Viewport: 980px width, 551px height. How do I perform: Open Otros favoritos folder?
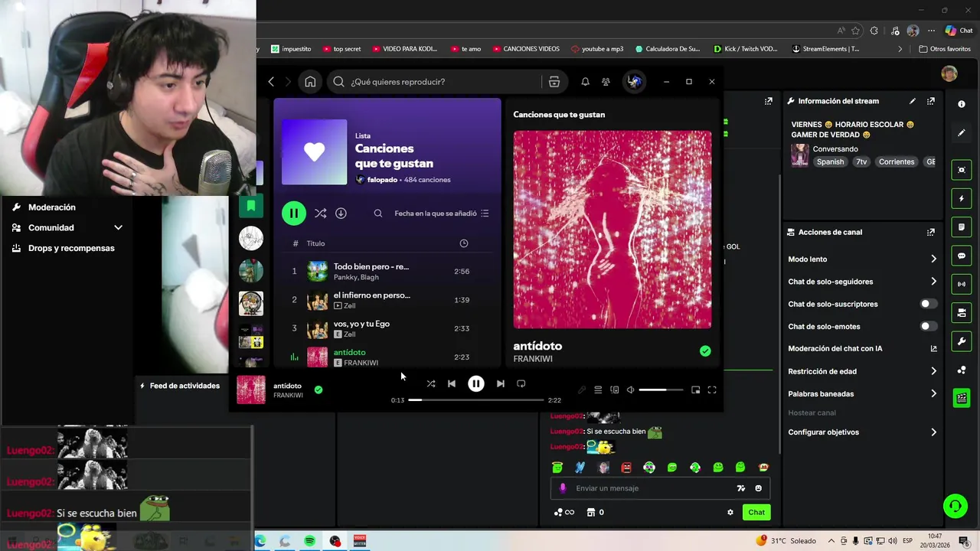click(x=945, y=49)
